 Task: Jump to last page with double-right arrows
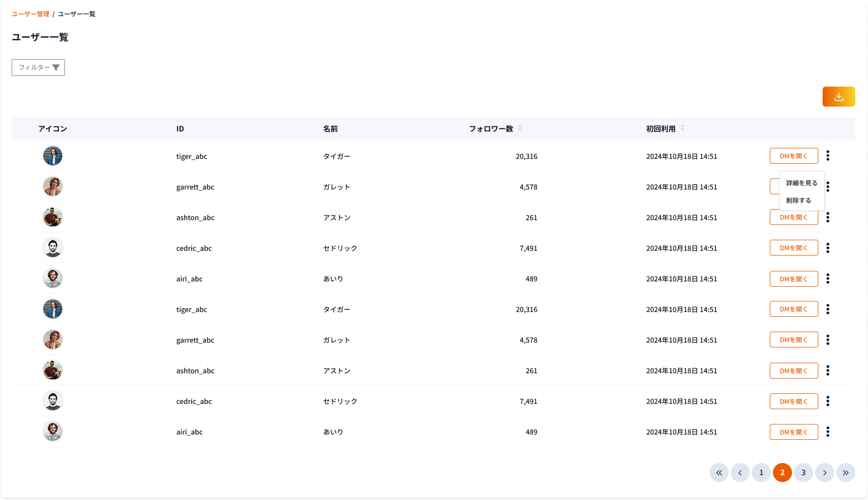point(845,473)
